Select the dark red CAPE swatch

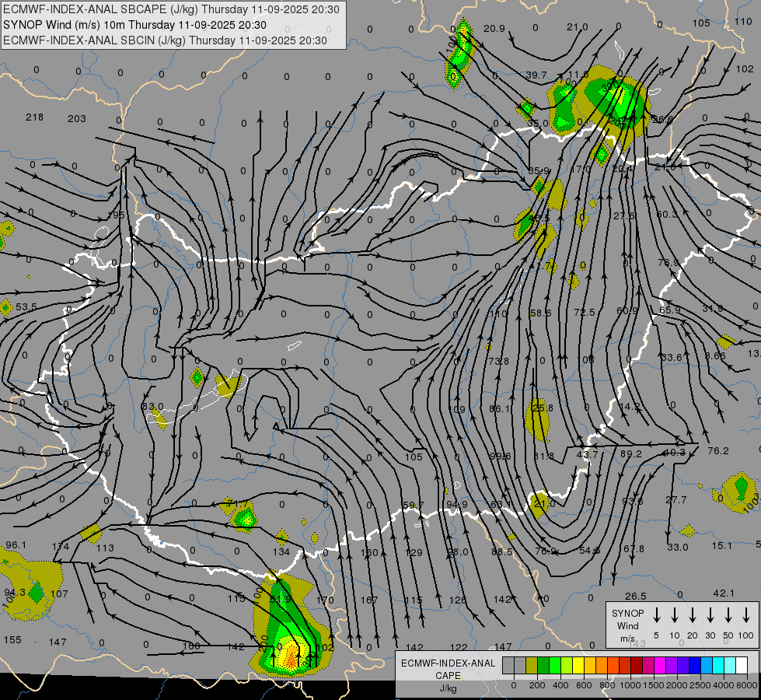(637, 665)
